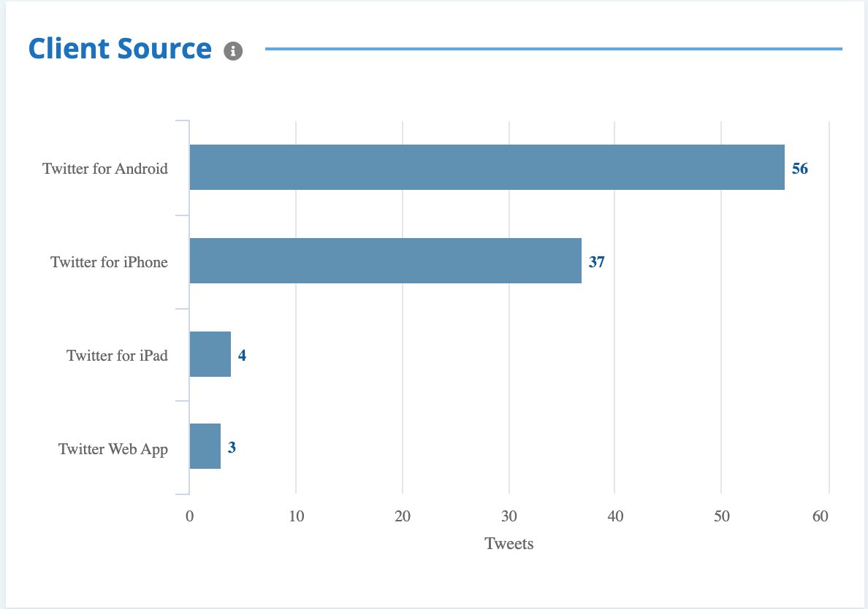This screenshot has height=609, width=868.
Task: Click the Twitter for Android axis label
Action: 106,169
